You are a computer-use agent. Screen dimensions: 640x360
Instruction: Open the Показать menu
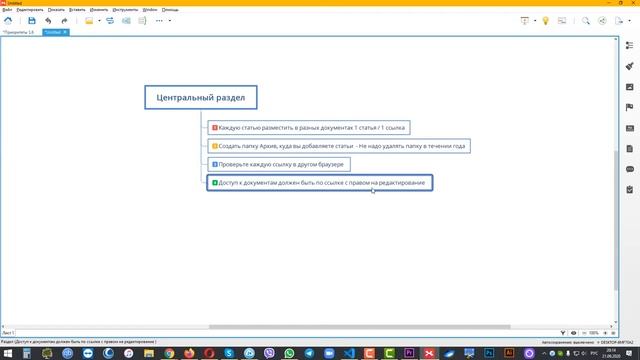(x=56, y=9)
